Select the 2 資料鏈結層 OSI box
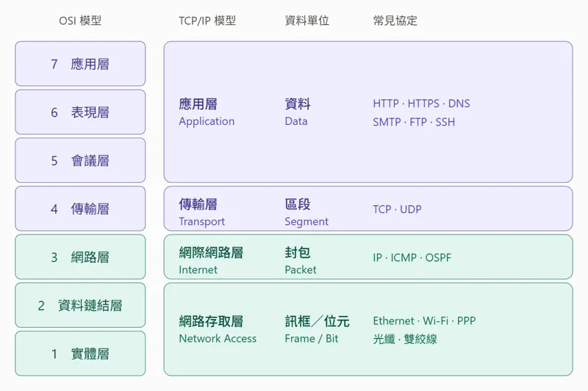This screenshot has height=391, width=588. coord(80,306)
